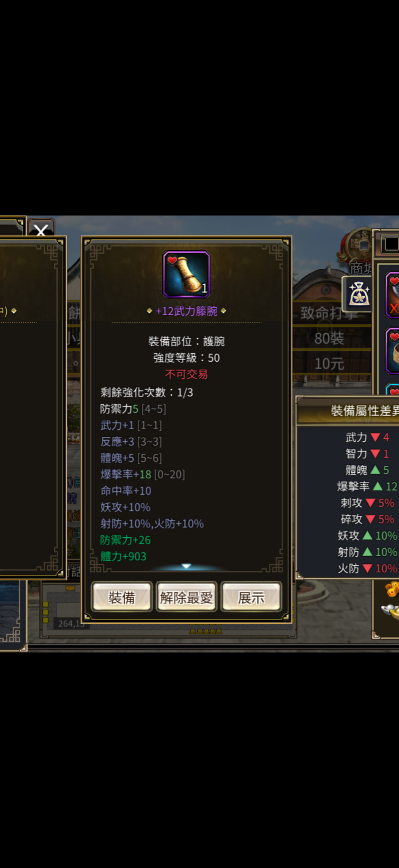Click the heart favorite badge on item icon
Screen dimensions: 399x868
coord(172,260)
